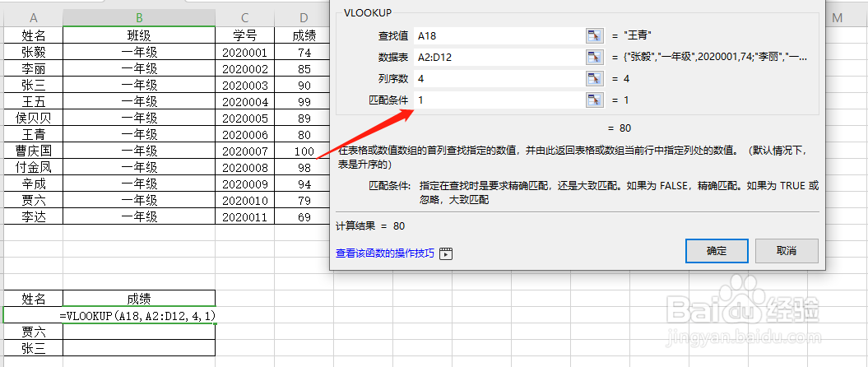The image size is (868, 367).
Task: Cancel the dialog with 取消 button
Action: 787,251
